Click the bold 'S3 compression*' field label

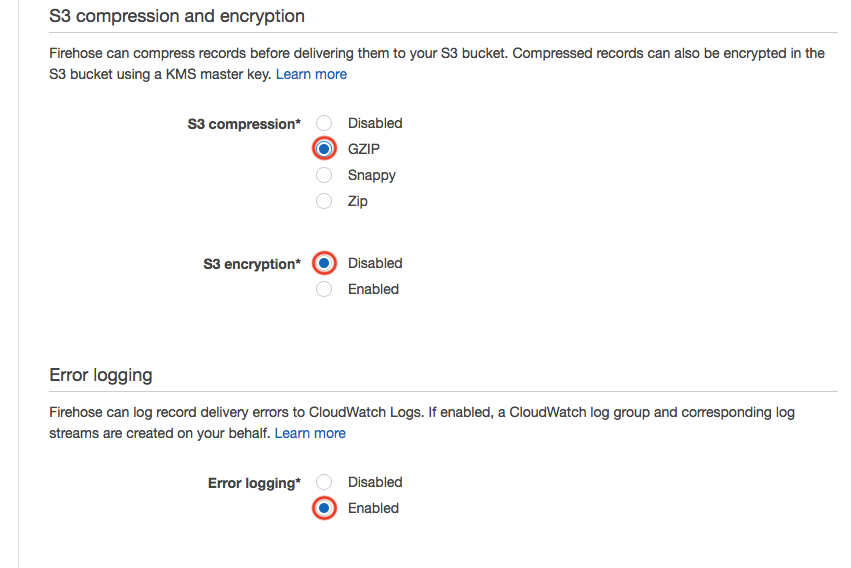(244, 124)
